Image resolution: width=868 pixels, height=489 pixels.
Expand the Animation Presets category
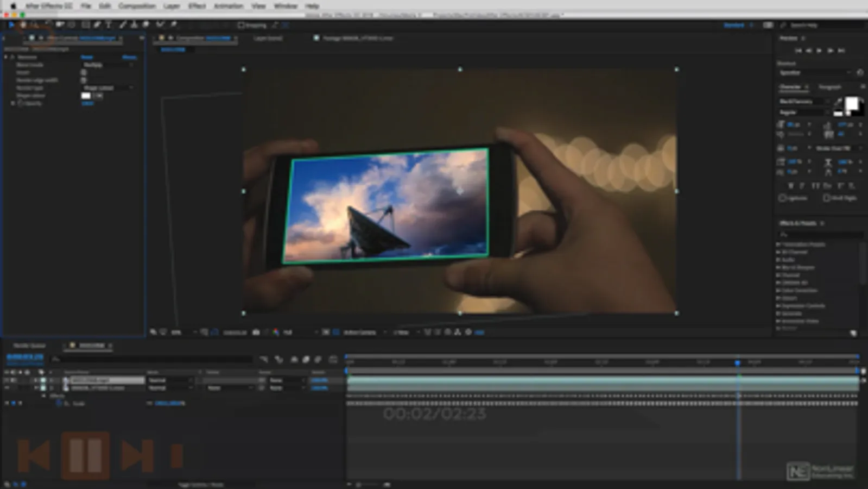pos(778,244)
